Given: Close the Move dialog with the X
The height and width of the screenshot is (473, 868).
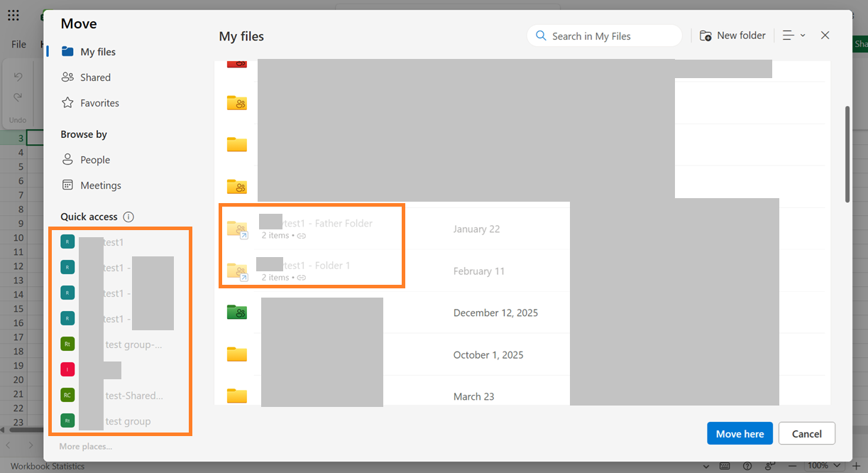Looking at the screenshot, I should click(825, 36).
